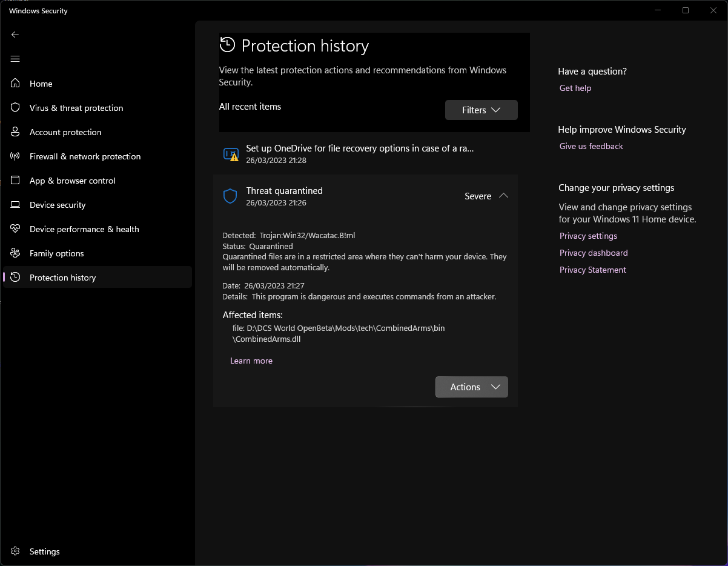Click Give us feedback link
Image resolution: width=728 pixels, height=566 pixels.
[591, 146]
